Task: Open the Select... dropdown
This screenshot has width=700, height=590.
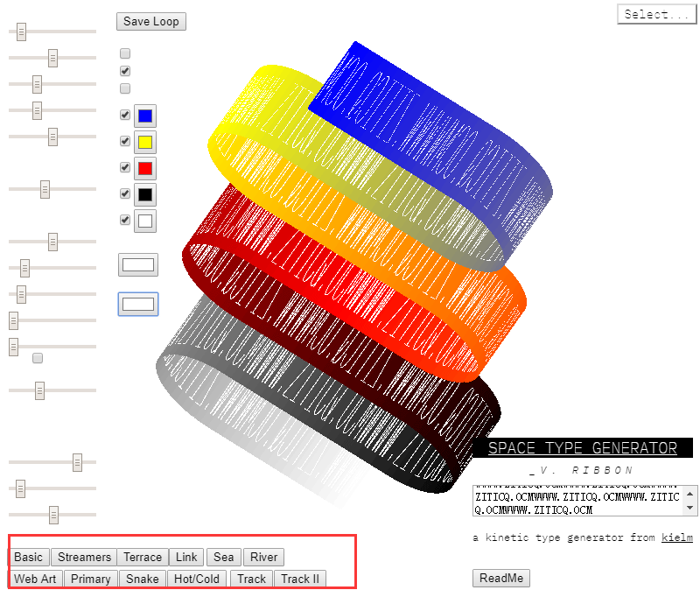Action: pyautogui.click(x=657, y=14)
